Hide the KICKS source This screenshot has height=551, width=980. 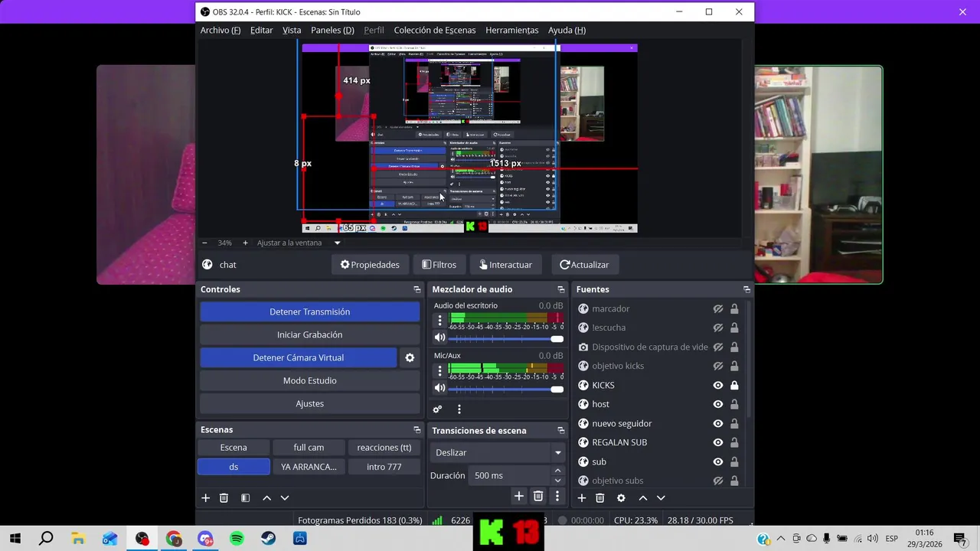[x=718, y=386]
